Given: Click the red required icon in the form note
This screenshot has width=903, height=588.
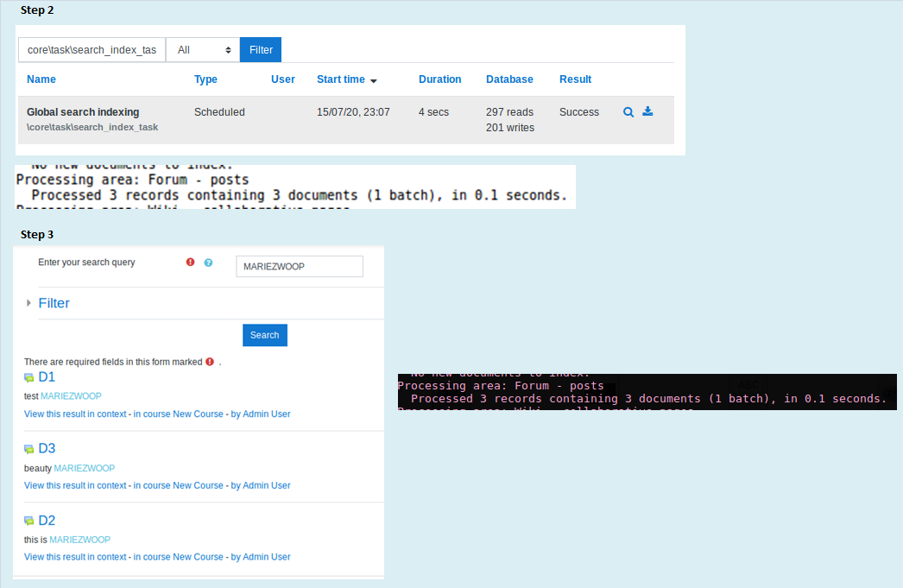Looking at the screenshot, I should pyautogui.click(x=210, y=362).
